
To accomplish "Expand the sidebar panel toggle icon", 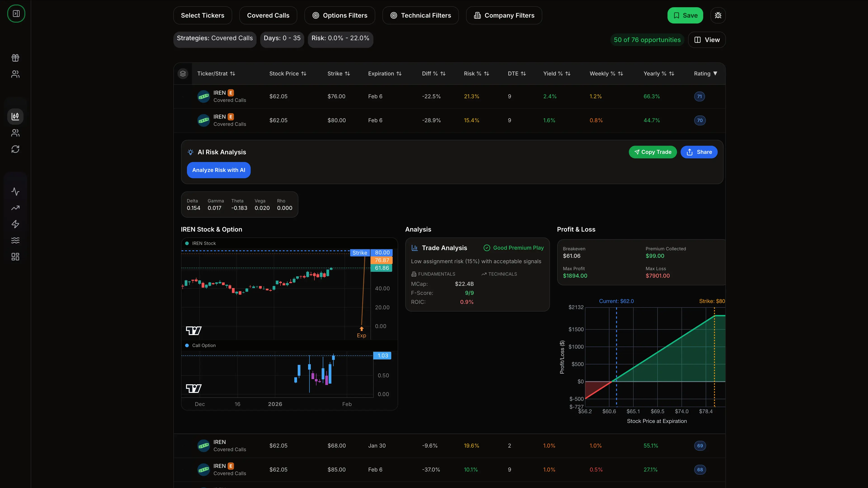I will (x=16, y=14).
